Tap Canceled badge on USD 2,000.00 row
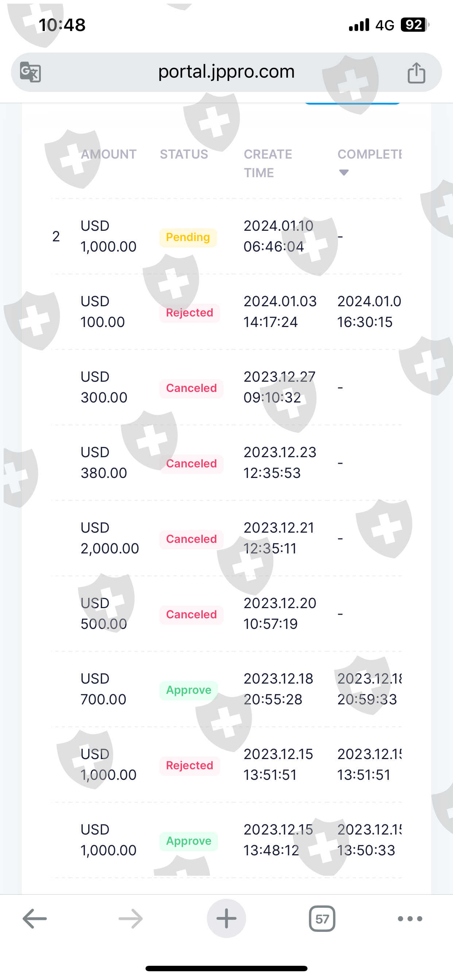This screenshot has height=980, width=453. point(191,539)
